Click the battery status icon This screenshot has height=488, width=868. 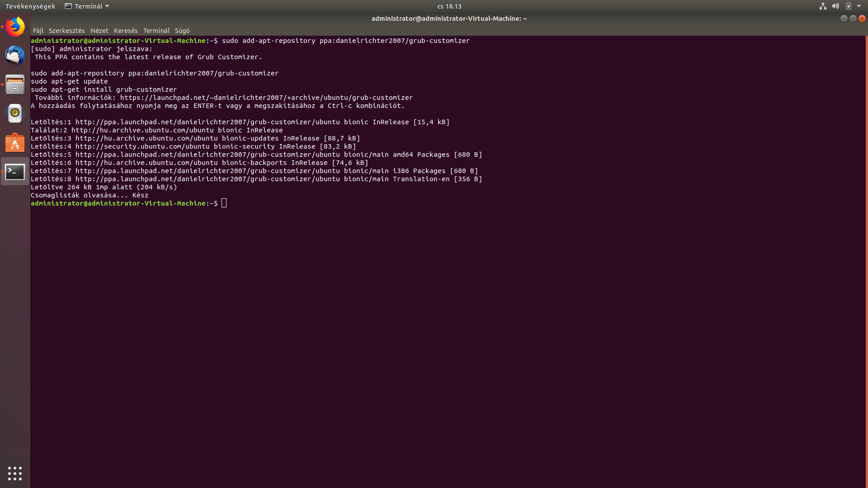849,6
